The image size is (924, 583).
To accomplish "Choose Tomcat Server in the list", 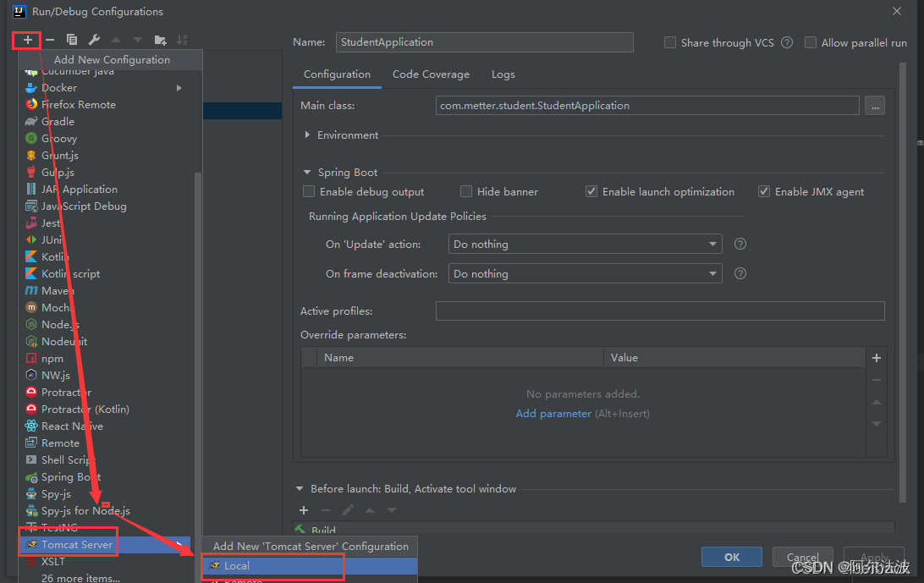I will [106, 545].
